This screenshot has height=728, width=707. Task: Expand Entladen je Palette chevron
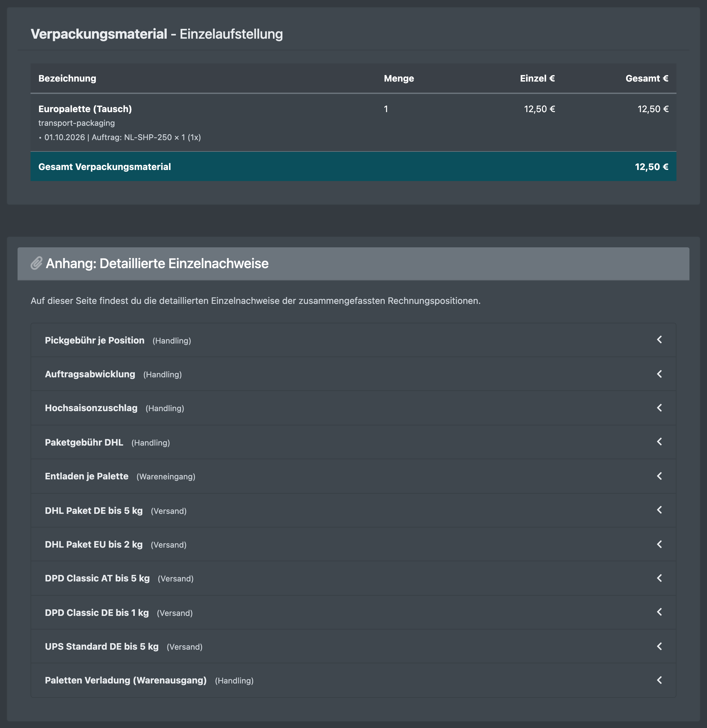coord(660,476)
